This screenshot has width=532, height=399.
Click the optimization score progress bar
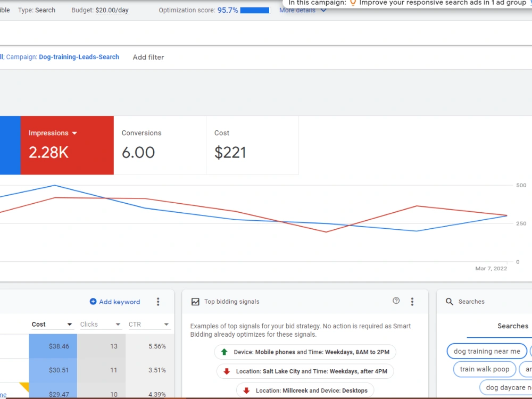255,10
